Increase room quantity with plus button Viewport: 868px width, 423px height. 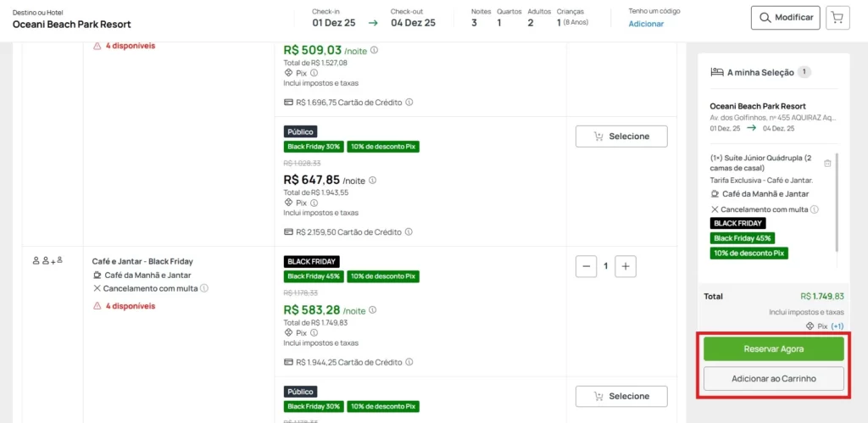(626, 266)
